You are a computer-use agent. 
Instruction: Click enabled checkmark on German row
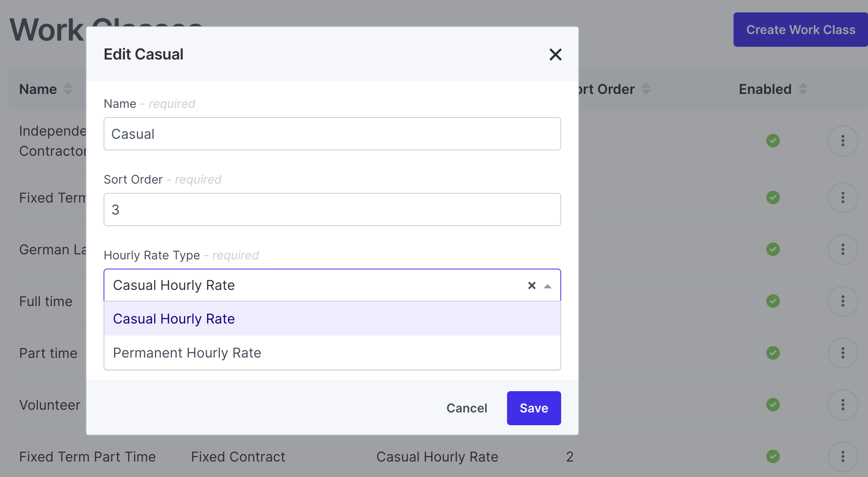773,249
